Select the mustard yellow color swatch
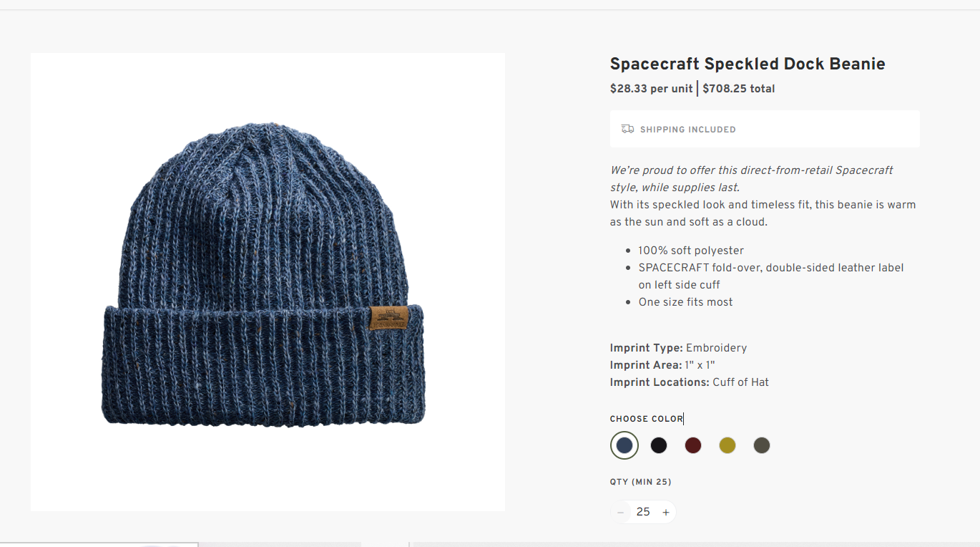980x547 pixels. [x=727, y=445]
